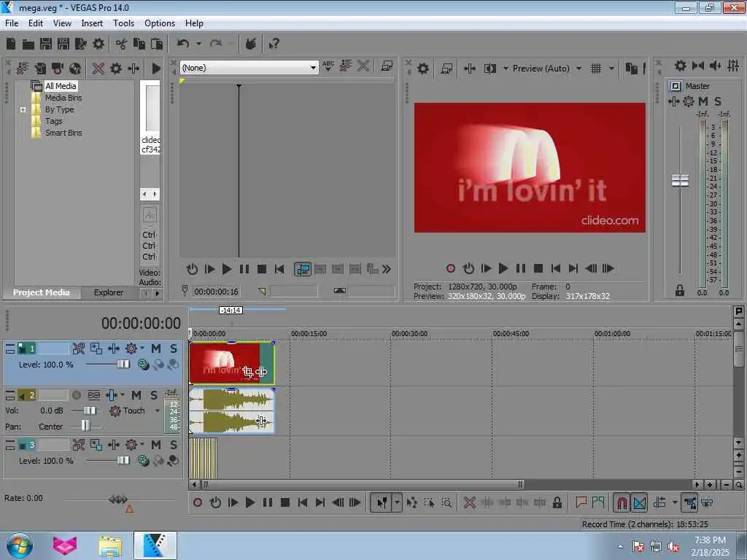747x560 pixels.
Task: Open edit tool selection dropdown arrow
Action: 397,502
